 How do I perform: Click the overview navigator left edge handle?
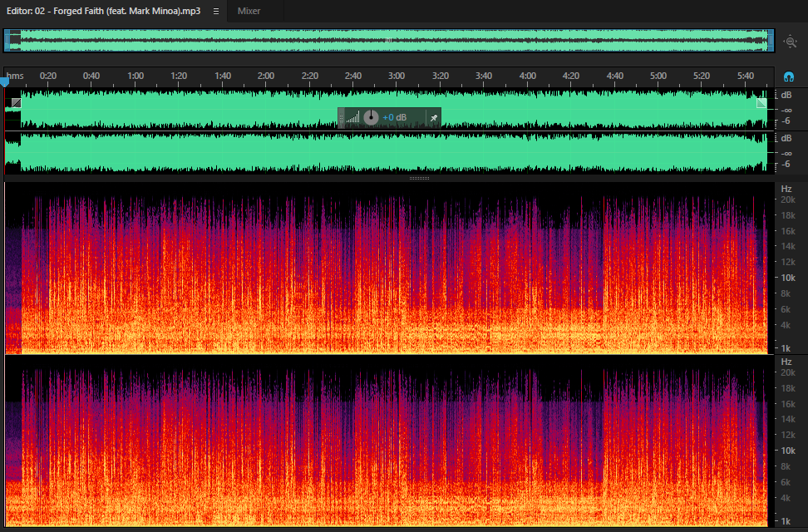click(7, 40)
